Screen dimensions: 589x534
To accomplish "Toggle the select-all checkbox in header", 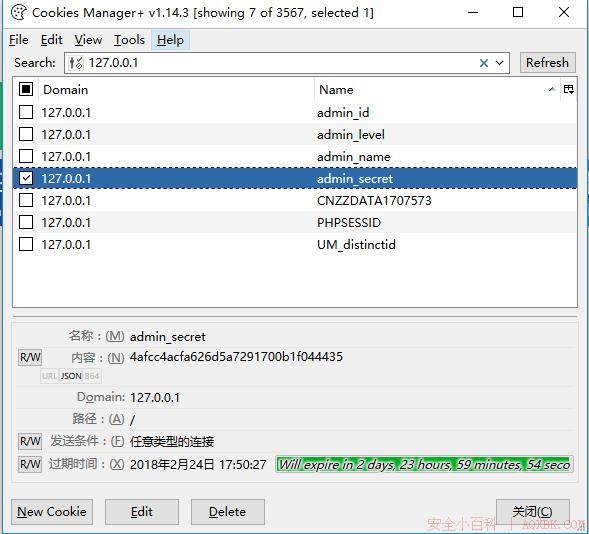I will click(x=26, y=89).
